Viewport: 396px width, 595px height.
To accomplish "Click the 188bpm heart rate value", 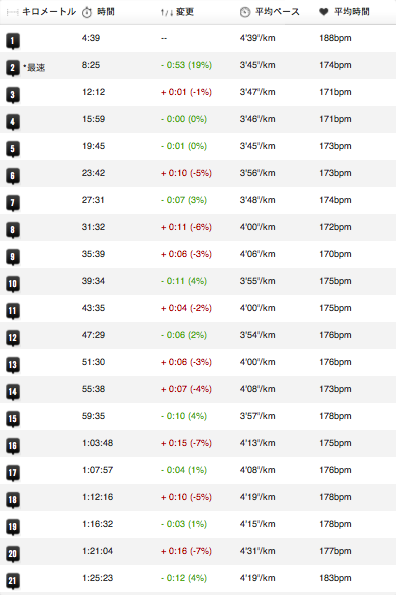I will point(335,38).
